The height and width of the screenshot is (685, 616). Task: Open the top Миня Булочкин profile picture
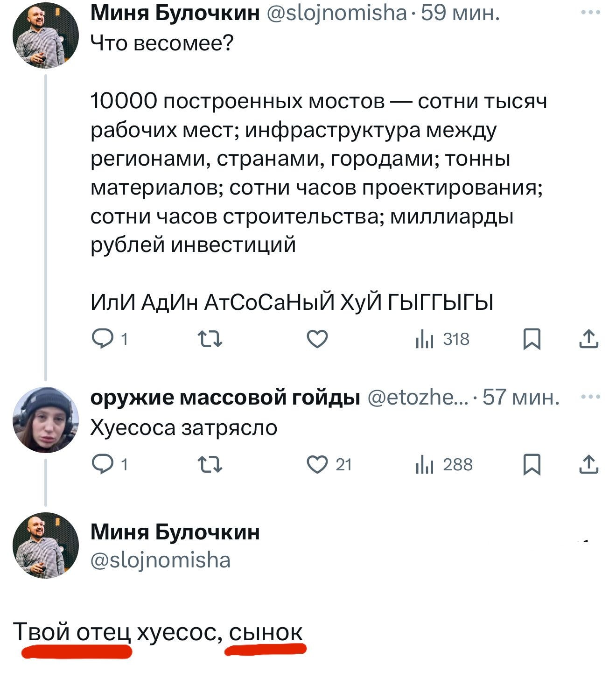coord(45,35)
